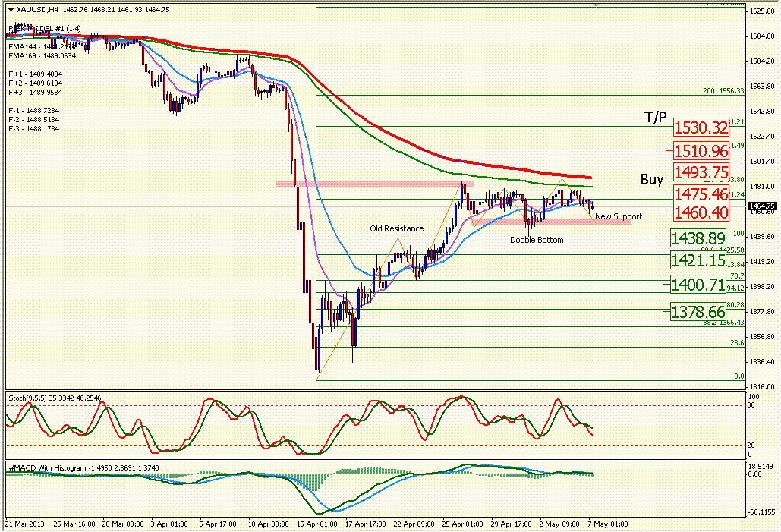The image size is (781, 532).
Task: Select the F+2 - 1489.6134 label
Action: click(36, 83)
